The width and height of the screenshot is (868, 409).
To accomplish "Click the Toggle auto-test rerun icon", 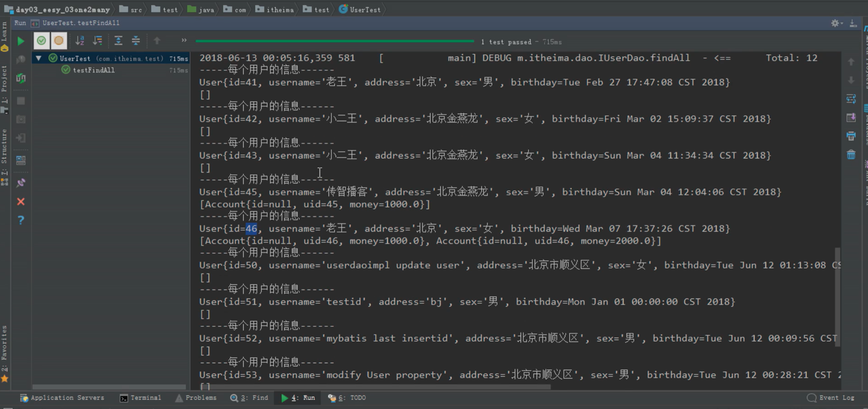I will pyautogui.click(x=21, y=78).
